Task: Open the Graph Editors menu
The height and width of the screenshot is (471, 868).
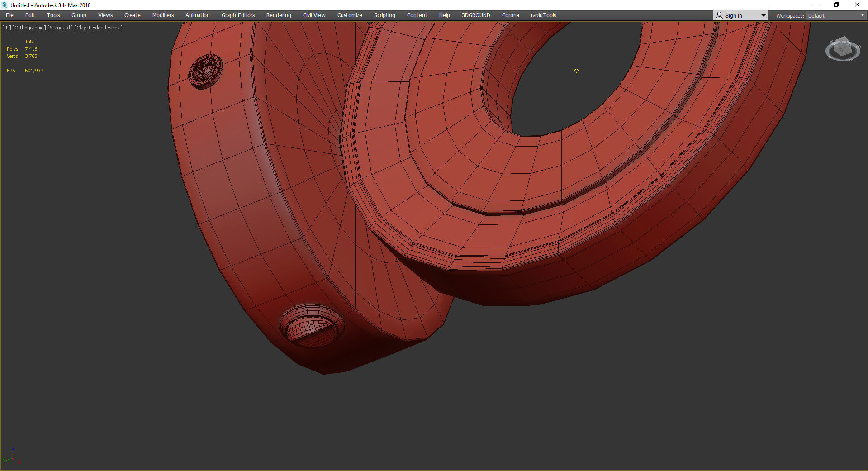Action: tap(238, 15)
